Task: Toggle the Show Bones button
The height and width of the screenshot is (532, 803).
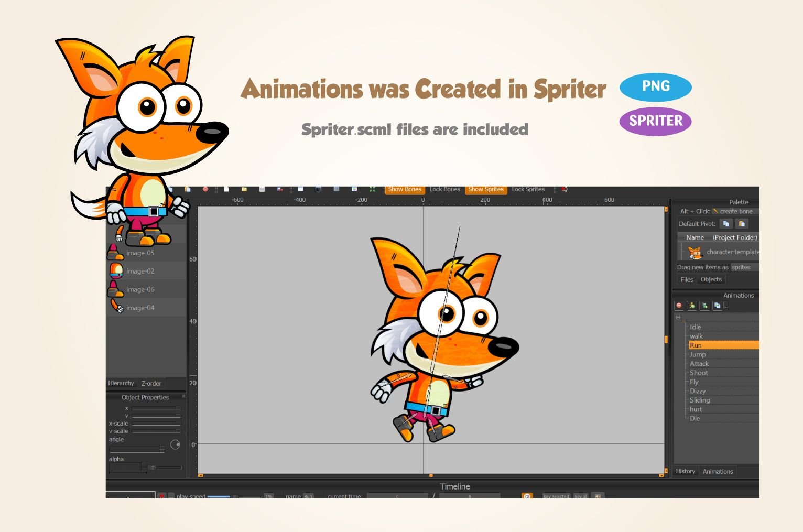Action: pyautogui.click(x=405, y=190)
